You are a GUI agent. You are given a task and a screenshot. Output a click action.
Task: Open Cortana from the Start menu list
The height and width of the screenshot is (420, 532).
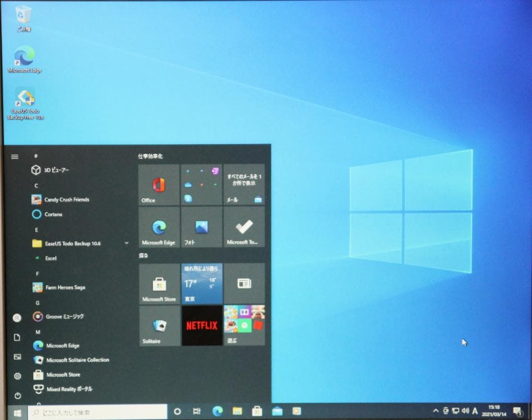[x=55, y=214]
